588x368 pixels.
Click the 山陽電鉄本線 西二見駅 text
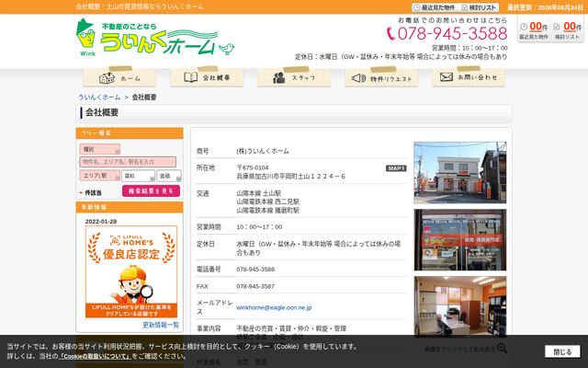coord(267,202)
